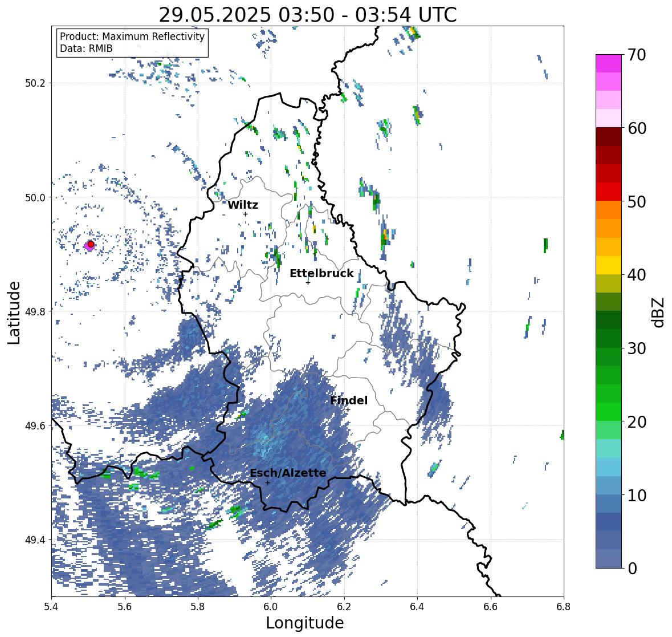Click the Wiltz city label
672x637 pixels.
[243, 205]
